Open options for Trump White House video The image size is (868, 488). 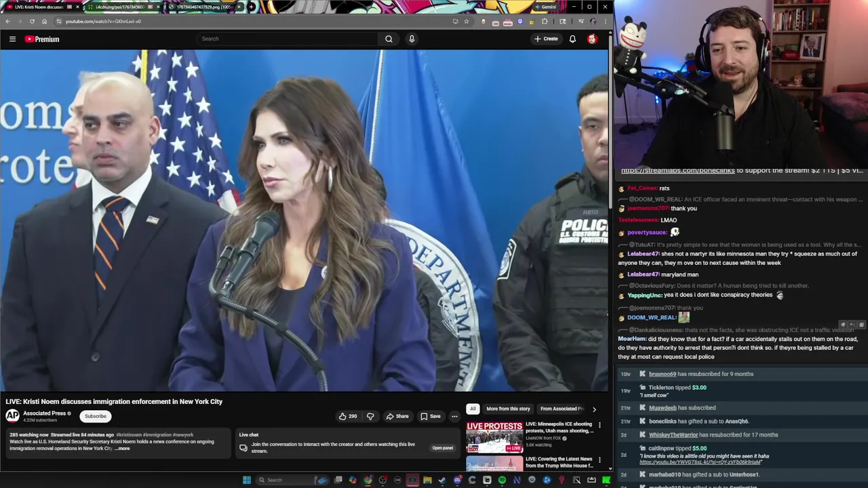point(599,460)
